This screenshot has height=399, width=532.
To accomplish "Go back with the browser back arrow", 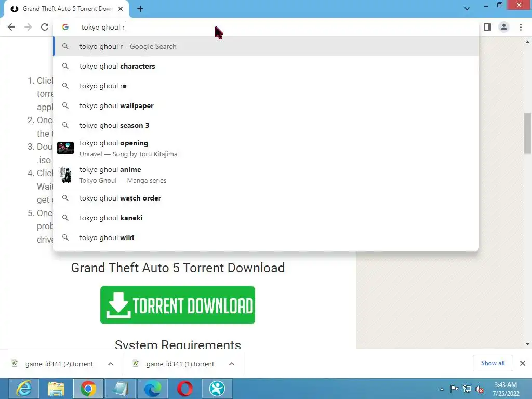I will coord(11,27).
